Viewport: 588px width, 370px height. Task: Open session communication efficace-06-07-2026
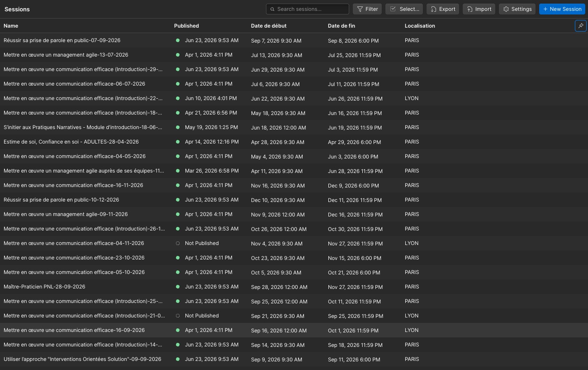(75, 84)
